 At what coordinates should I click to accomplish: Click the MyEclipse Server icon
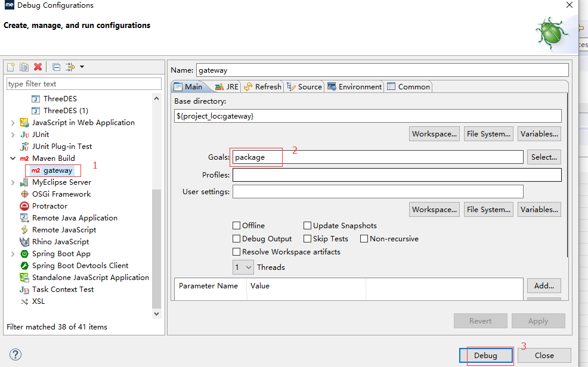[x=24, y=182]
